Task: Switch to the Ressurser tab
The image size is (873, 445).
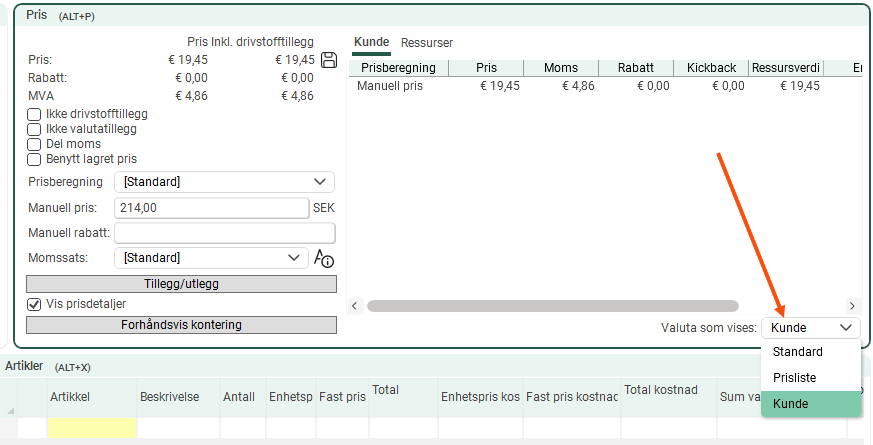Action: pos(427,43)
